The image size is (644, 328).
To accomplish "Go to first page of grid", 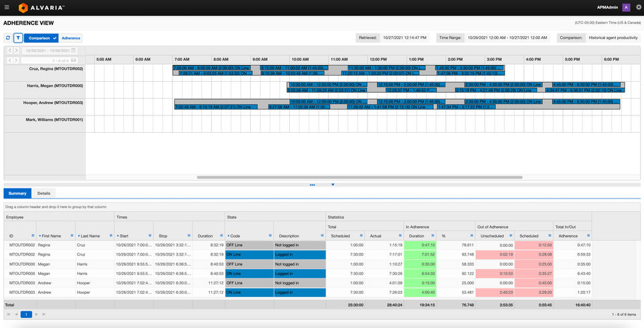I will coord(8,315).
